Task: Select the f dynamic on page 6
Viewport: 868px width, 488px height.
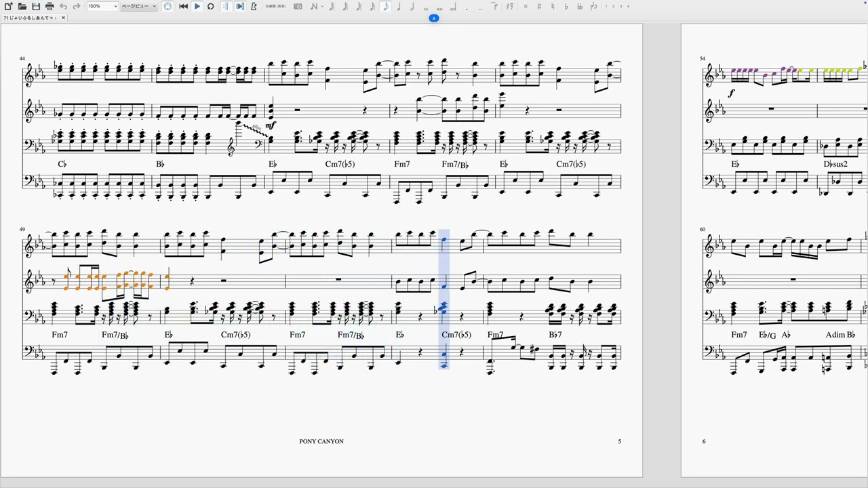Action: coord(731,94)
